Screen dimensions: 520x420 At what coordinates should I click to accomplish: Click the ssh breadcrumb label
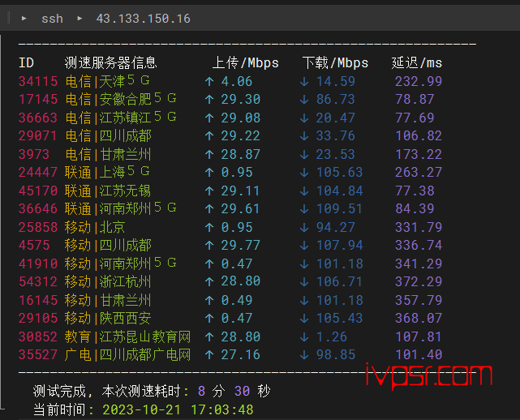(x=52, y=19)
